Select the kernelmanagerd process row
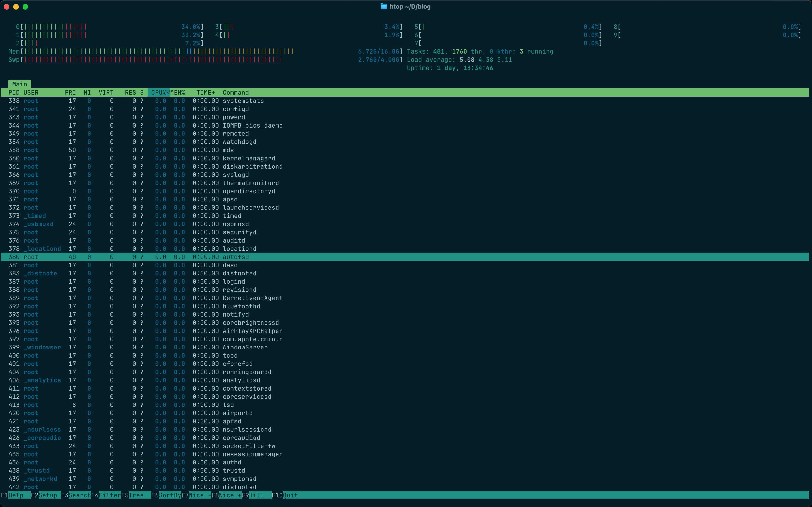812x507 pixels. [x=405, y=158]
